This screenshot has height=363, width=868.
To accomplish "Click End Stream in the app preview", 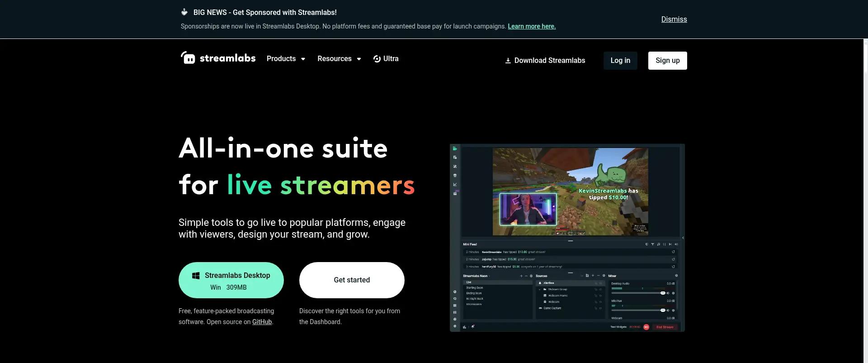I will [x=665, y=327].
